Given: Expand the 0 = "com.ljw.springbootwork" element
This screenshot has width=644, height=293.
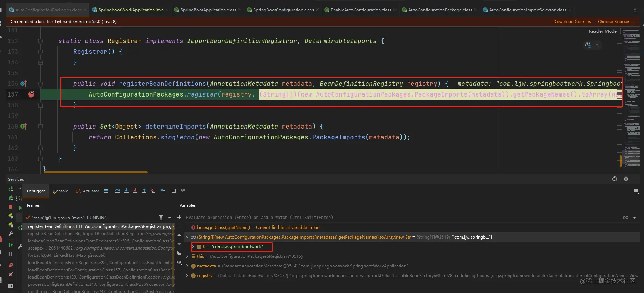Looking at the screenshot, I should click(193, 247).
